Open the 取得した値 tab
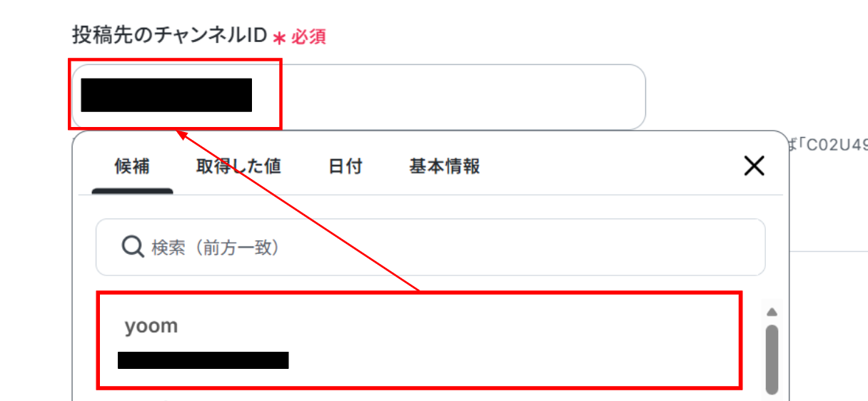The height and width of the screenshot is (401, 868). [239, 167]
